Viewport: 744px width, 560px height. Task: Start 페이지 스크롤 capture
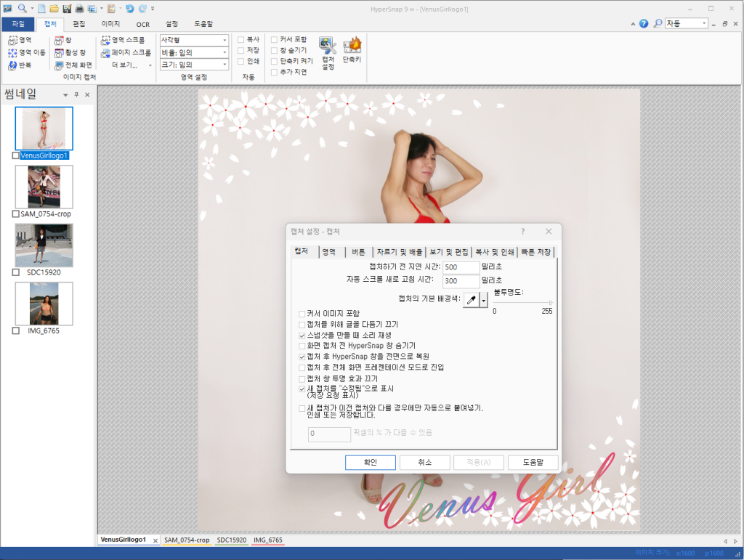click(126, 52)
